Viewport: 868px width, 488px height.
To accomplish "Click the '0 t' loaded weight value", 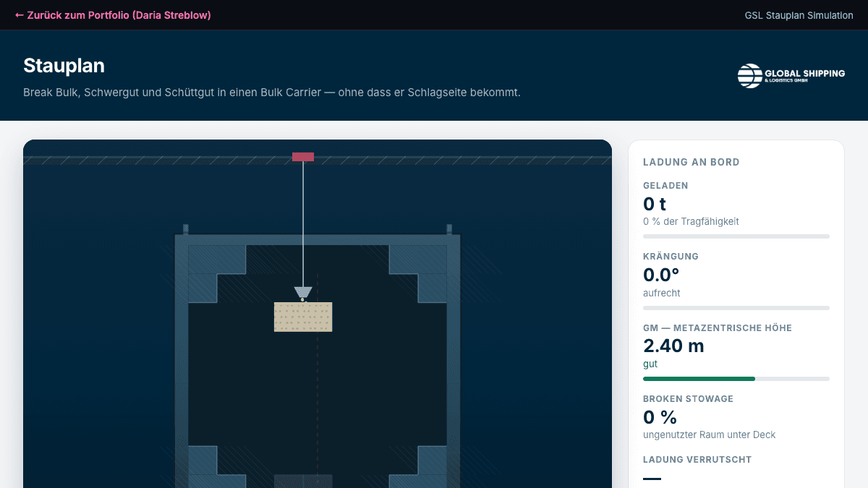I will (x=655, y=204).
